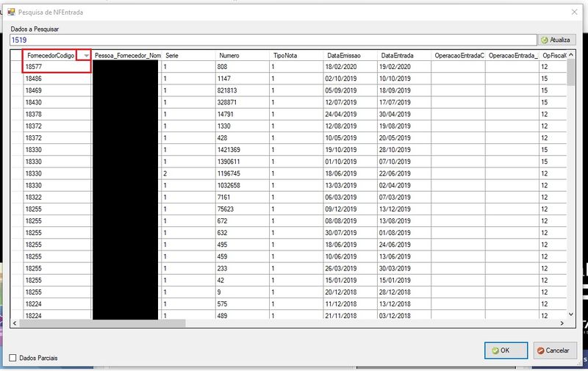Click the DataEmissao cell 09/12/2019
Viewport: 588px width, 371px height.
[x=351, y=209]
